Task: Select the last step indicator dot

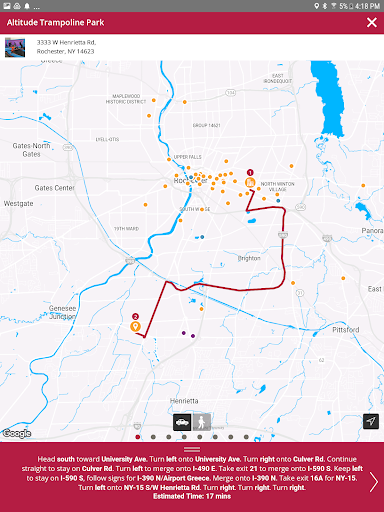Action: pyautogui.click(x=246, y=437)
